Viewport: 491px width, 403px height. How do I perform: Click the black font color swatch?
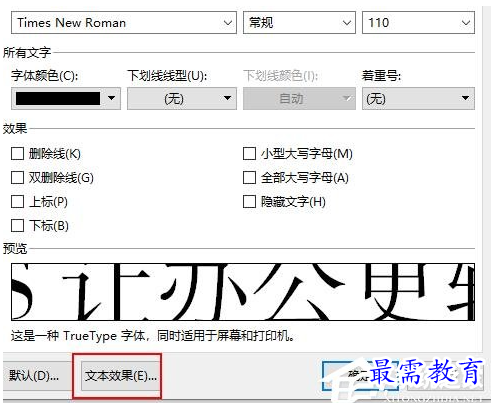(58, 98)
